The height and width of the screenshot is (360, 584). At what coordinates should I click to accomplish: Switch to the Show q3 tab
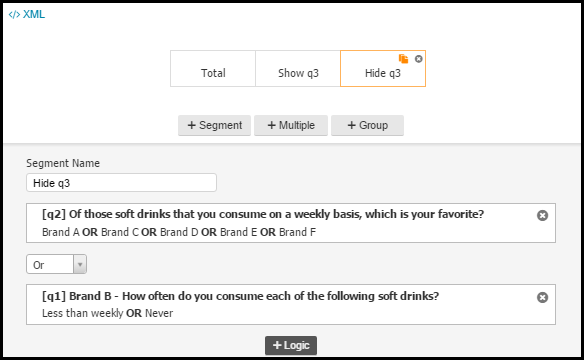coord(298,69)
